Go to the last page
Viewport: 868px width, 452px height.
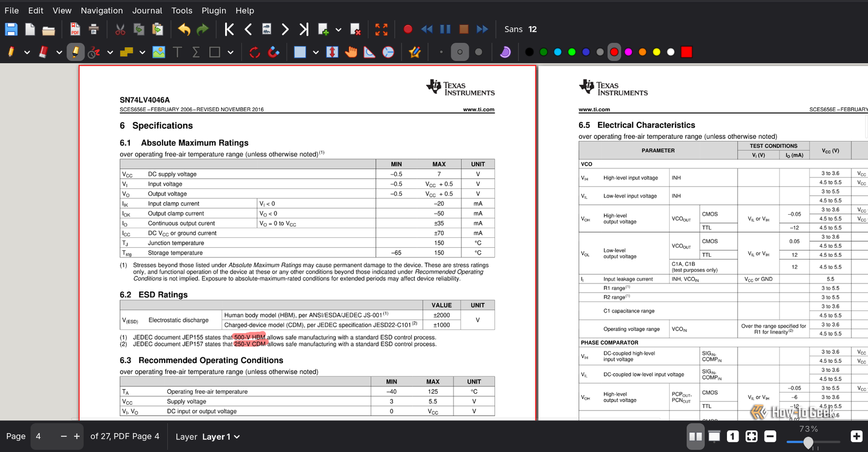point(304,29)
